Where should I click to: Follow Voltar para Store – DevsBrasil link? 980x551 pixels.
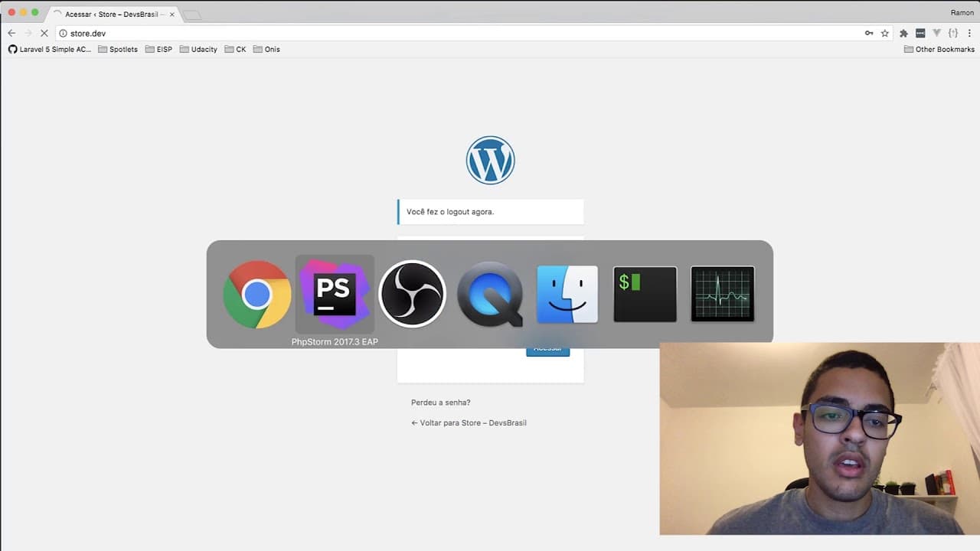pyautogui.click(x=469, y=422)
